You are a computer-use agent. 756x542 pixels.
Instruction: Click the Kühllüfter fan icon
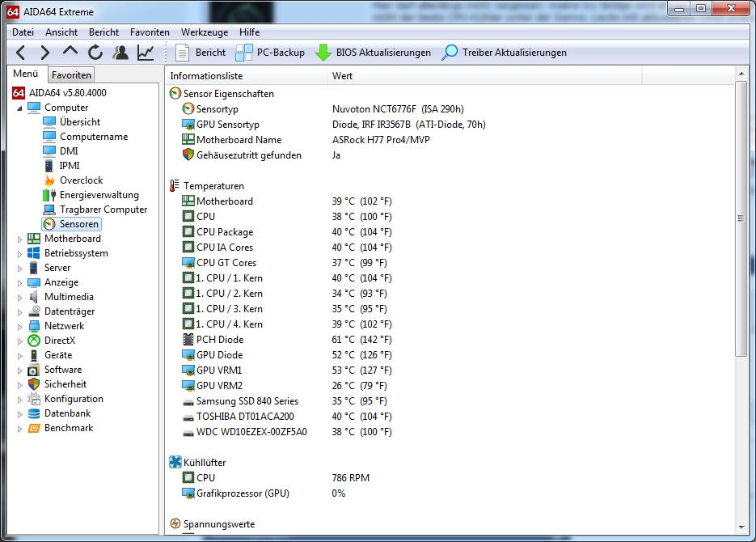(175, 462)
